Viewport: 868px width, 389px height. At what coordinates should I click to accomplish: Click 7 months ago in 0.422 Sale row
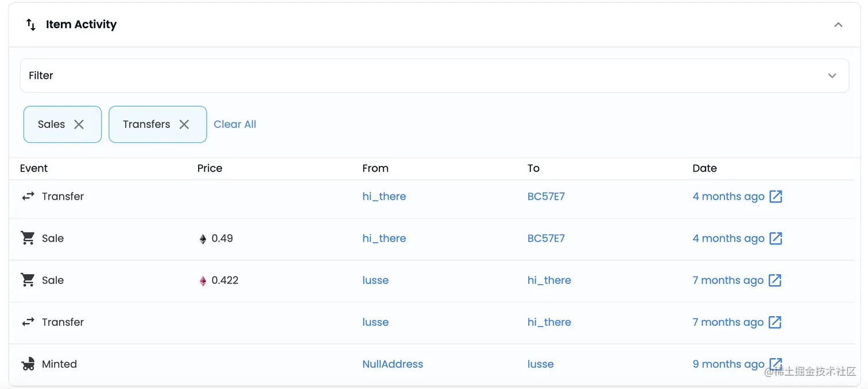point(728,280)
